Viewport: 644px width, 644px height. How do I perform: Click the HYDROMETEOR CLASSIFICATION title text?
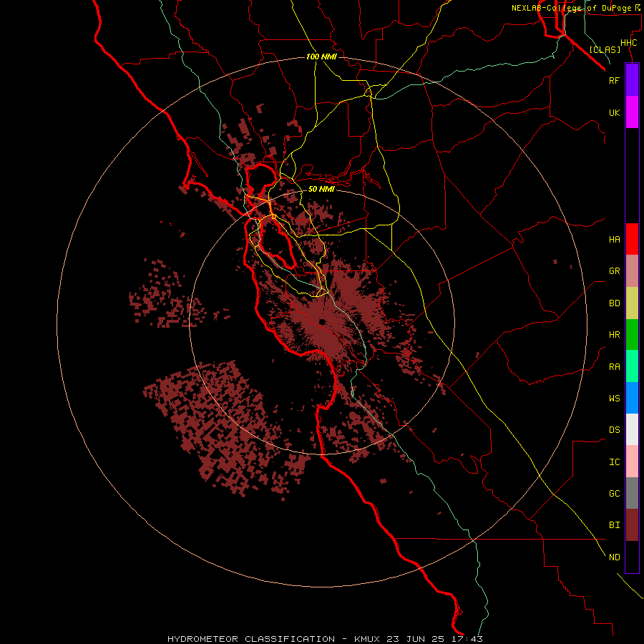pyautogui.click(x=251, y=639)
